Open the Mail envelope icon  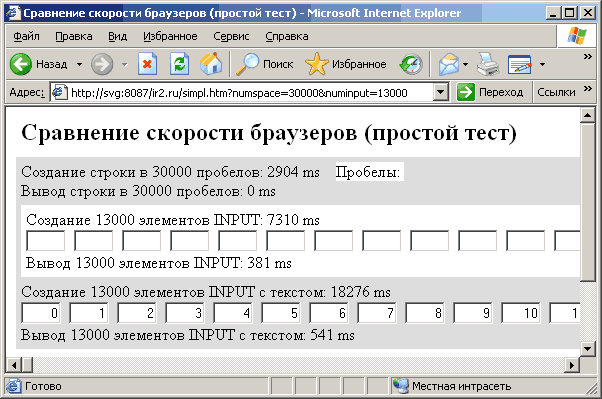point(448,64)
